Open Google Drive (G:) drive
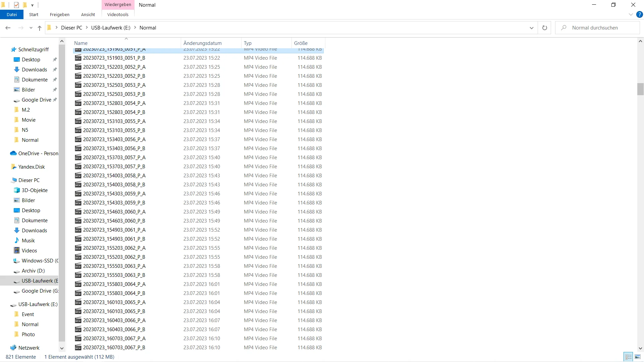This screenshot has height=362, width=644. 36,291
